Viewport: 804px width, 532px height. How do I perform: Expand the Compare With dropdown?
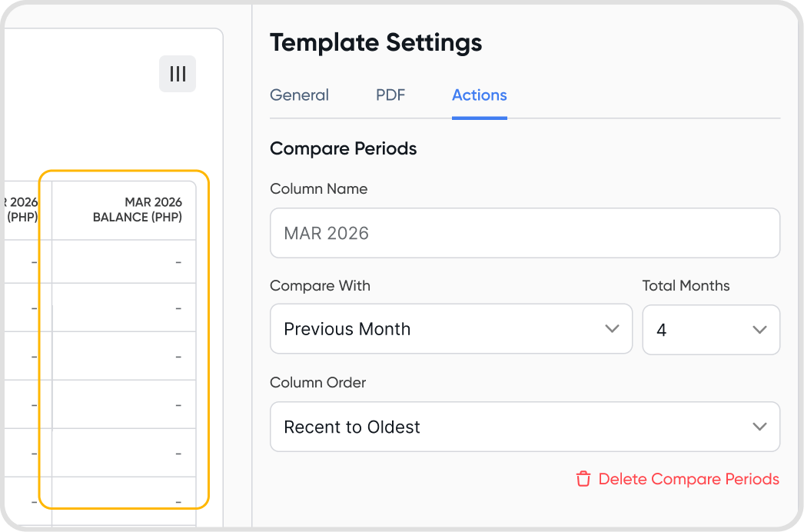450,329
